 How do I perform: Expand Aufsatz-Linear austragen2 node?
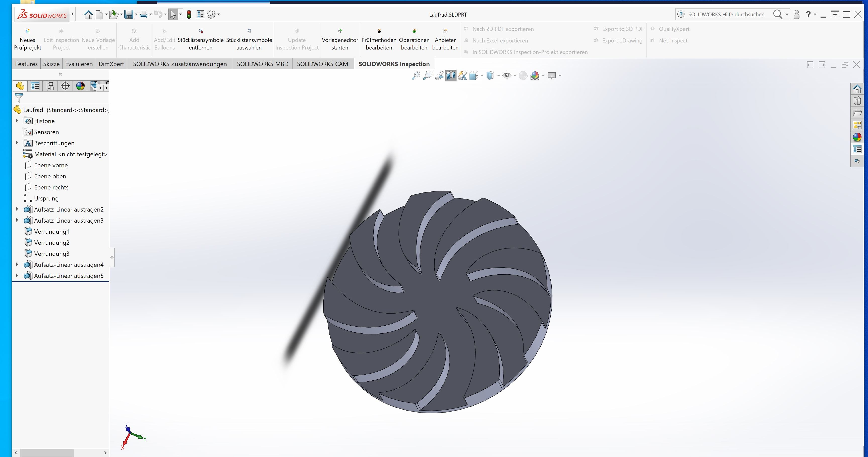pyautogui.click(x=17, y=210)
